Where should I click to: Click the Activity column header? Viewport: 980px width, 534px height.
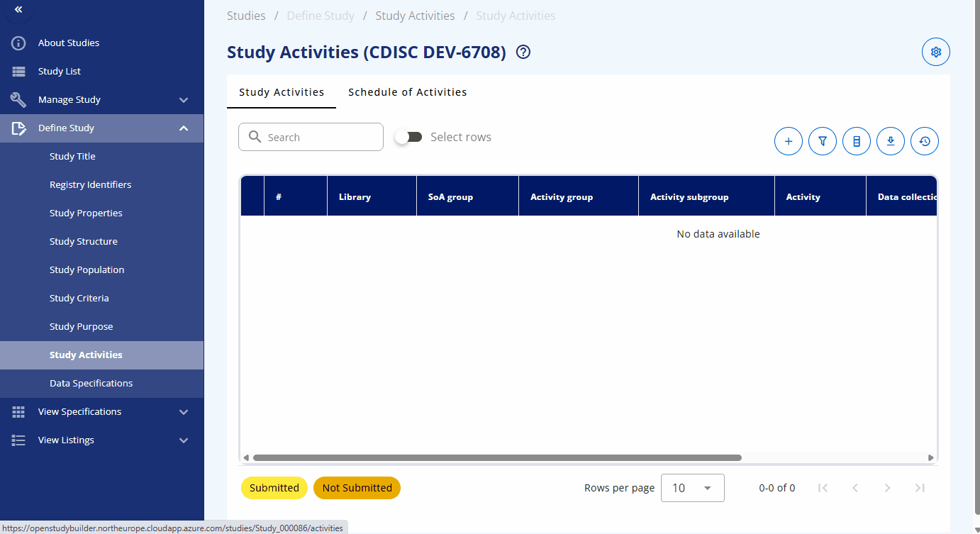click(x=820, y=196)
